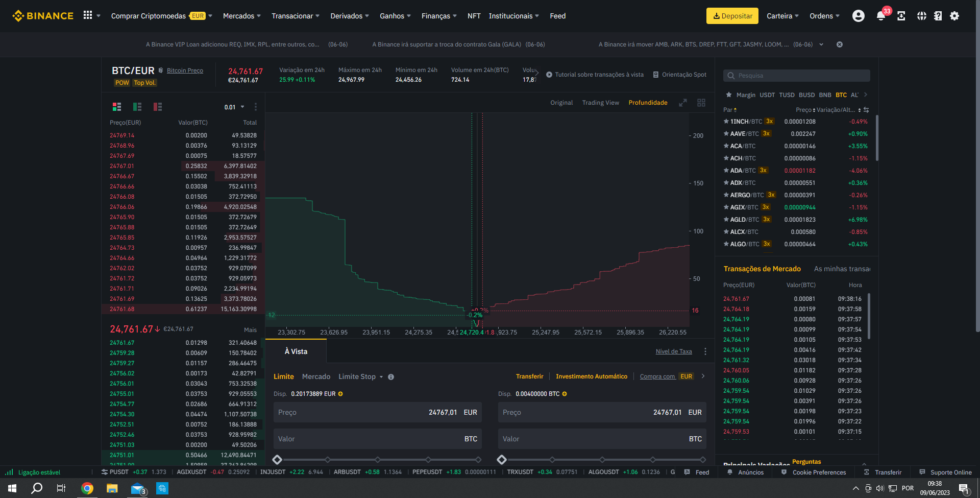The width and height of the screenshot is (980, 498).
Task: Focus the sell Valor BTC input field
Action: click(x=602, y=439)
